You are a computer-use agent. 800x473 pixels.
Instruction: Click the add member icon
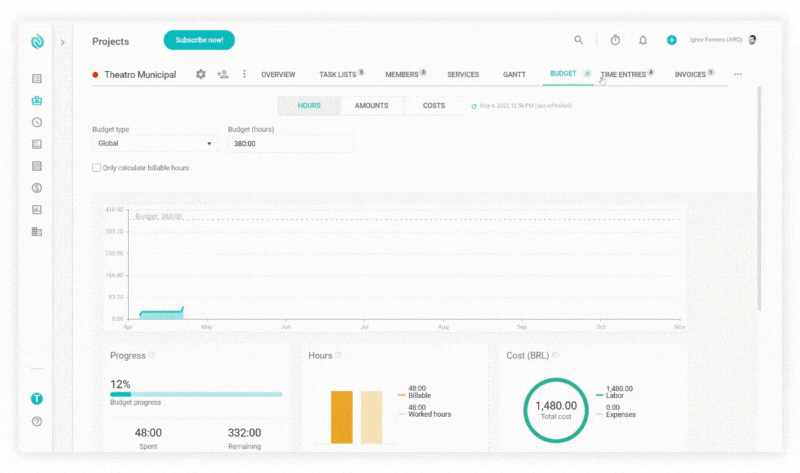[x=222, y=74]
